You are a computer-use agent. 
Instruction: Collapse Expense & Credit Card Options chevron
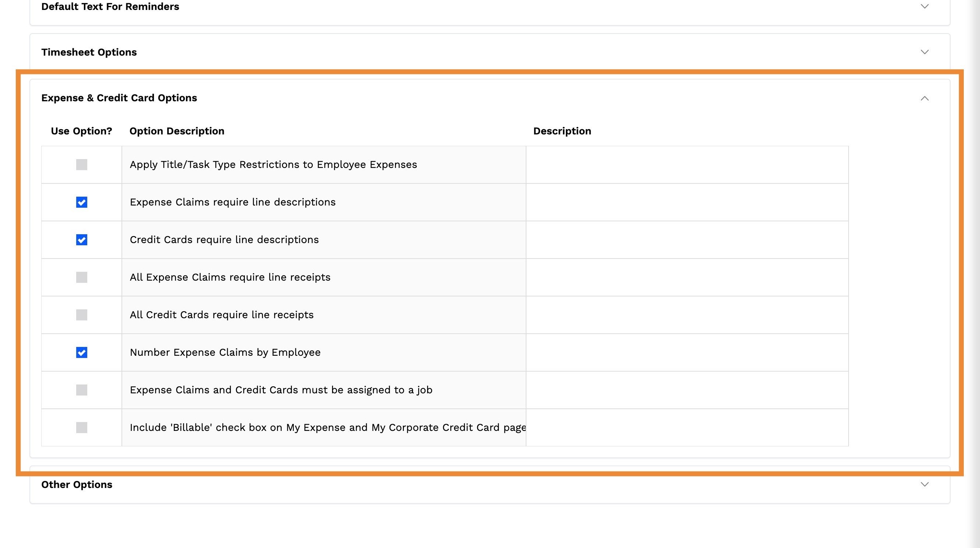924,99
